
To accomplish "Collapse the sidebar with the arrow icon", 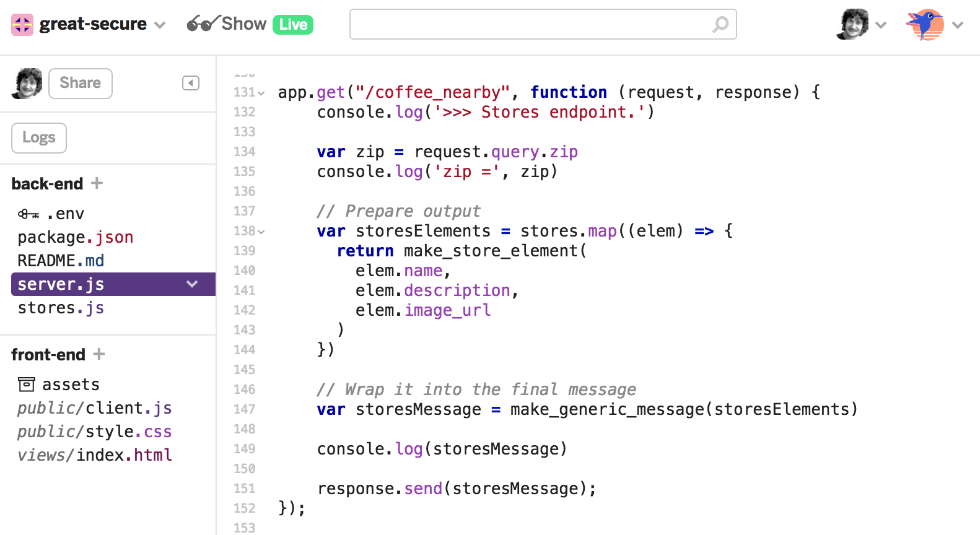I will 191,83.
